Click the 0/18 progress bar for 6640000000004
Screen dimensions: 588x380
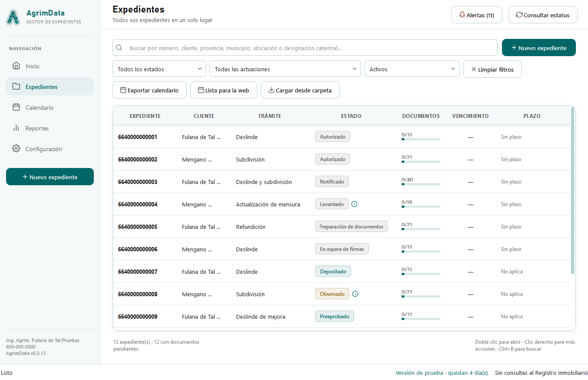pyautogui.click(x=421, y=206)
